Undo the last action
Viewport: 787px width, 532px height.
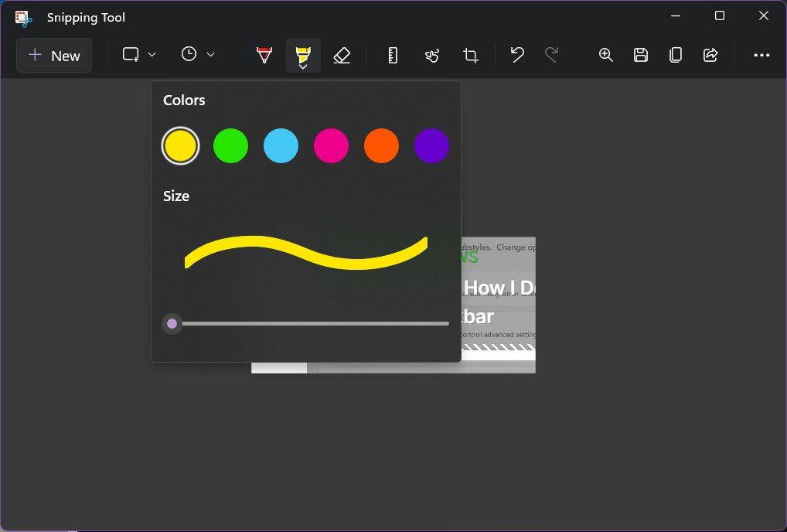click(517, 55)
